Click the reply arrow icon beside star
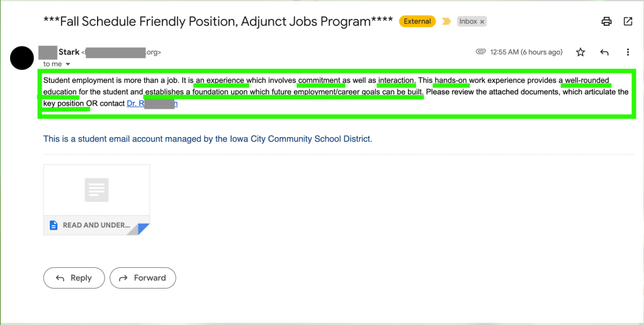This screenshot has width=644, height=325. click(x=604, y=52)
